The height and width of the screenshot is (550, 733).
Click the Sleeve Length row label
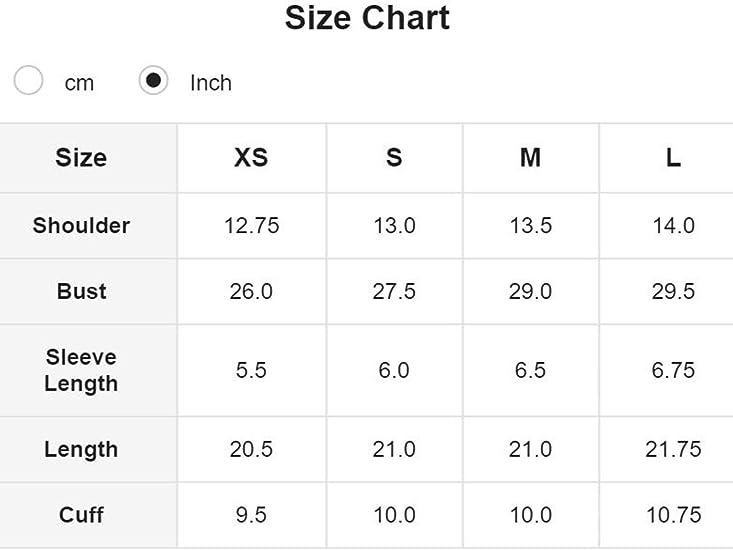coord(81,370)
